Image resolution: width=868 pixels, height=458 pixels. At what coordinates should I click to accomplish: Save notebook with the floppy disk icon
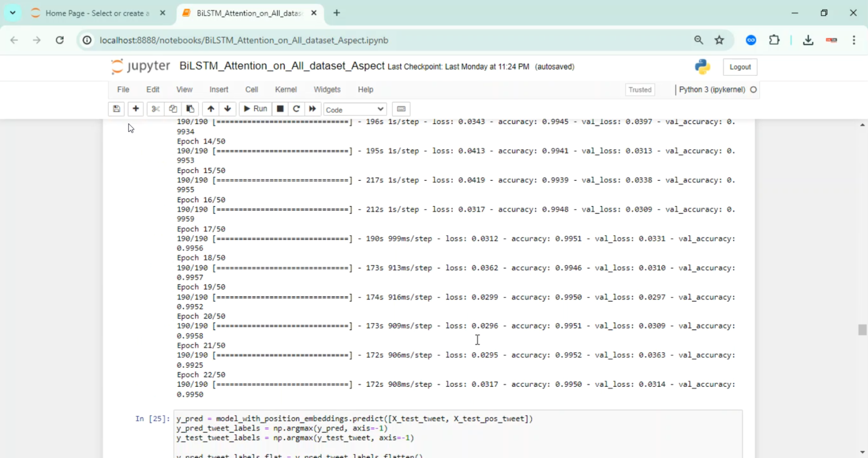[x=116, y=109]
